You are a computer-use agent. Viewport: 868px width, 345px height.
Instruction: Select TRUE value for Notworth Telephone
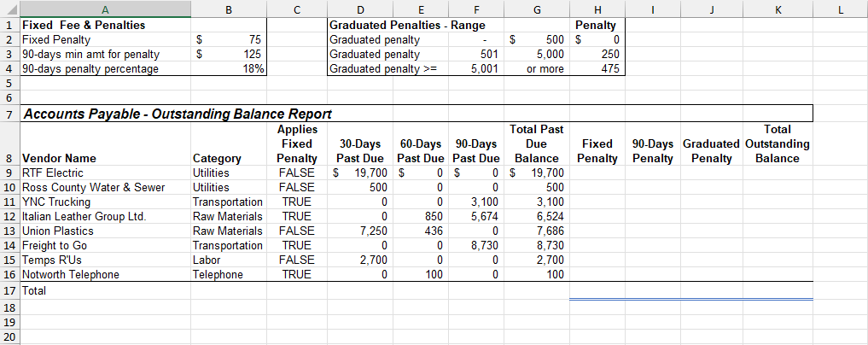tap(297, 273)
